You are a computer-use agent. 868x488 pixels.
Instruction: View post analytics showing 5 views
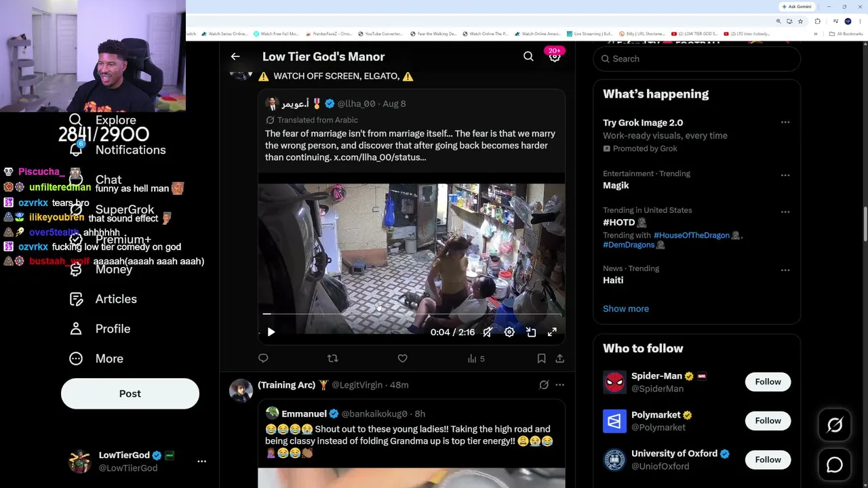coord(476,359)
